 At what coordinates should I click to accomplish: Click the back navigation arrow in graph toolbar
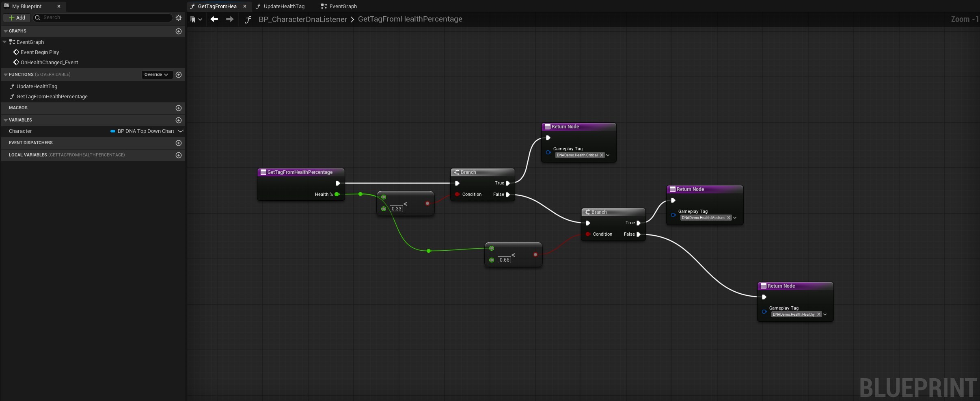point(214,19)
